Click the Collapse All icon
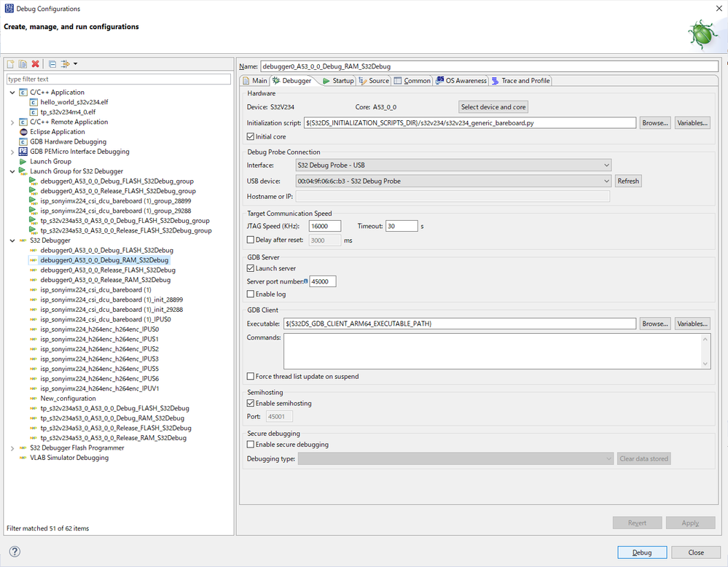728x567 pixels. 52,64
